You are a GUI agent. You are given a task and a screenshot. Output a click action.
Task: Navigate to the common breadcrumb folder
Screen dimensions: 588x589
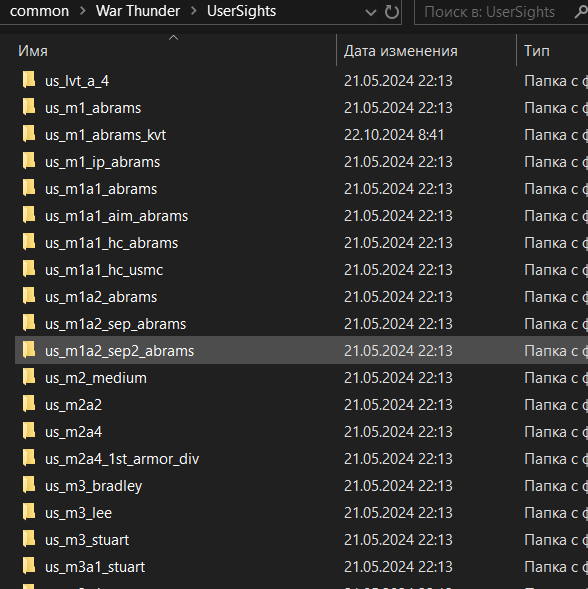(x=39, y=11)
